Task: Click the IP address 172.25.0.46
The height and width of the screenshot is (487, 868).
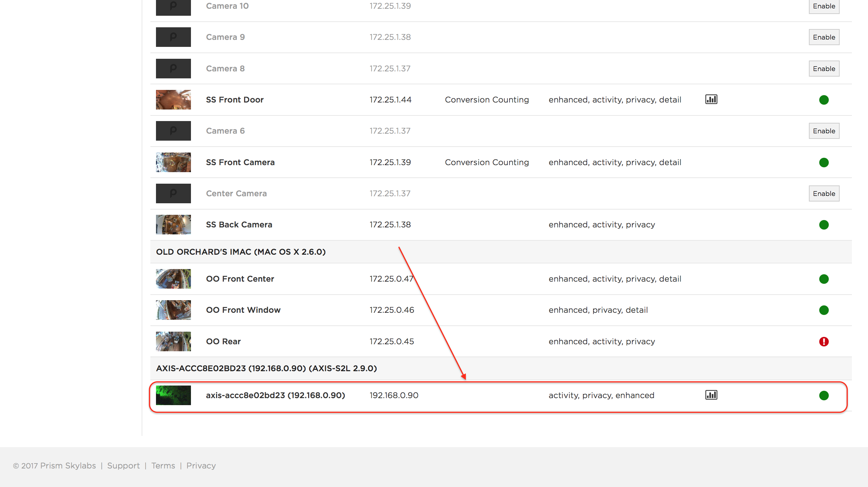Action: pos(392,310)
